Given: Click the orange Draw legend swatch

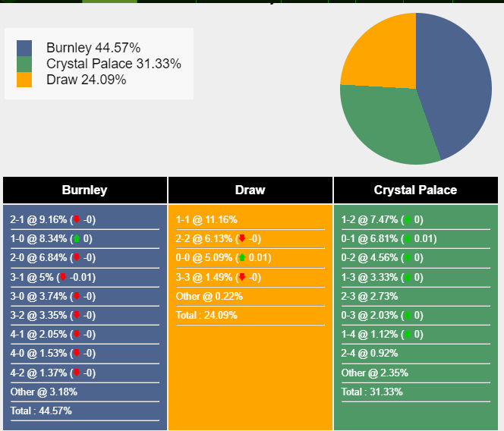Looking at the screenshot, I should 24,80.
